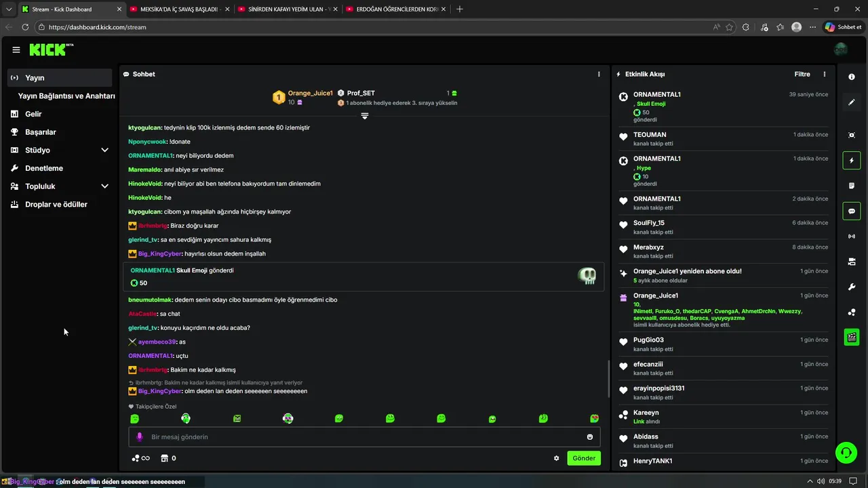Click the shop icon showing 0
The width and height of the screenshot is (868, 488).
point(168,458)
